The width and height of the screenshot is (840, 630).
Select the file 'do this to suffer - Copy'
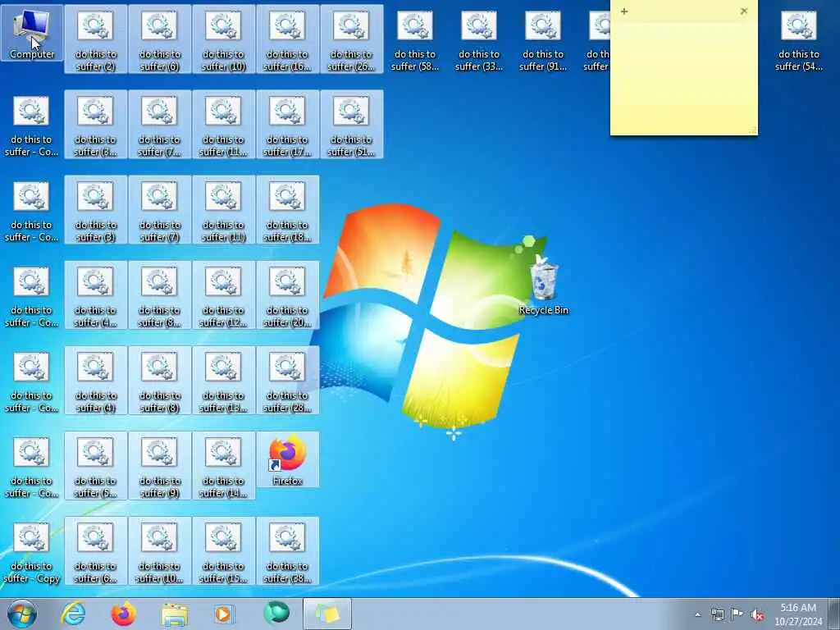pyautogui.click(x=32, y=550)
